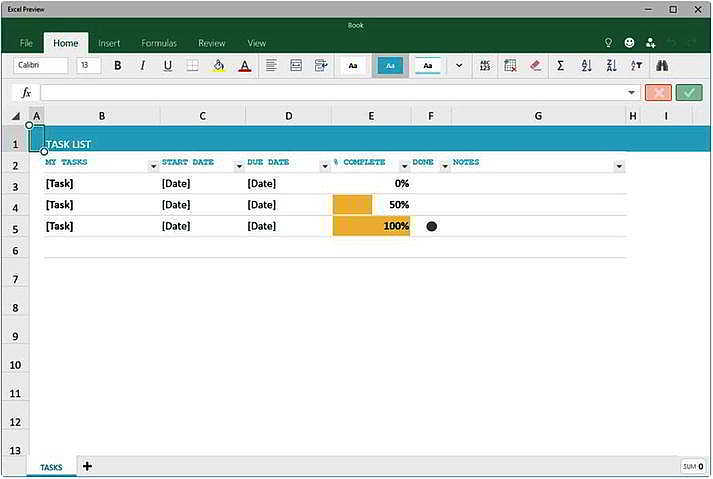Screen dimensions: 713x479
Task: Open the MY TASKS filter dropdown
Action: coord(153,166)
